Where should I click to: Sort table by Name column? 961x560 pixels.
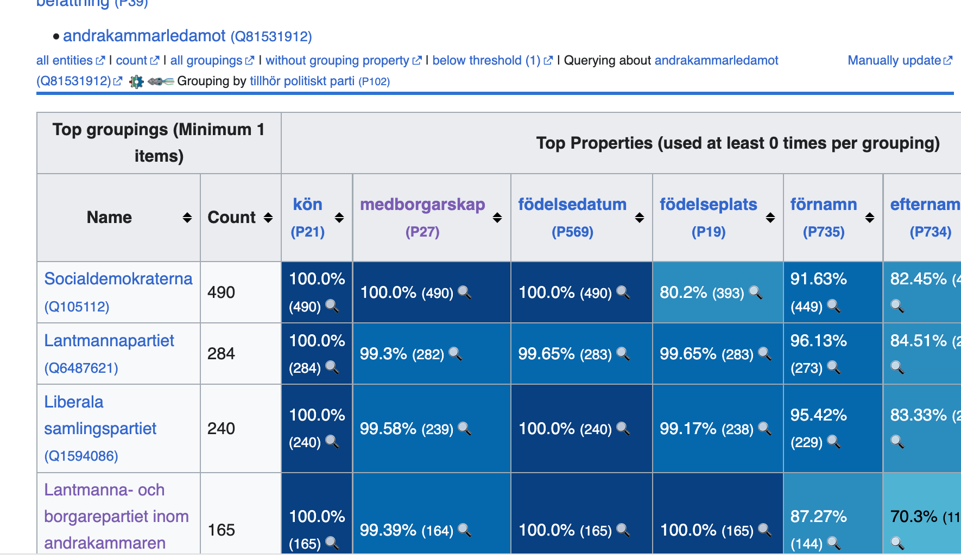187,218
